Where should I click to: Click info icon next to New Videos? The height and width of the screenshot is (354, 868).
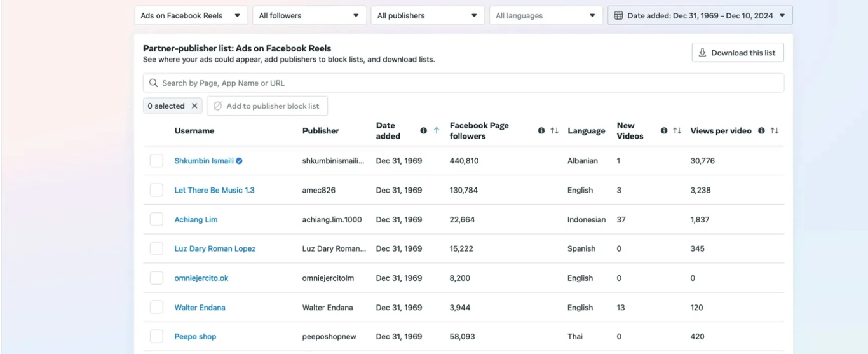[664, 131]
